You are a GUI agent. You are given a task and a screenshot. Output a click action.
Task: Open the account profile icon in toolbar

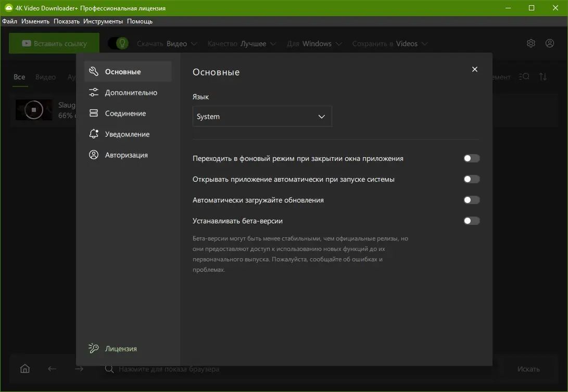(x=550, y=44)
